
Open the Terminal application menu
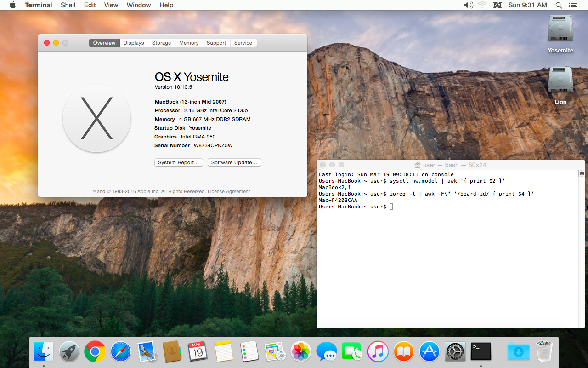[x=39, y=5]
